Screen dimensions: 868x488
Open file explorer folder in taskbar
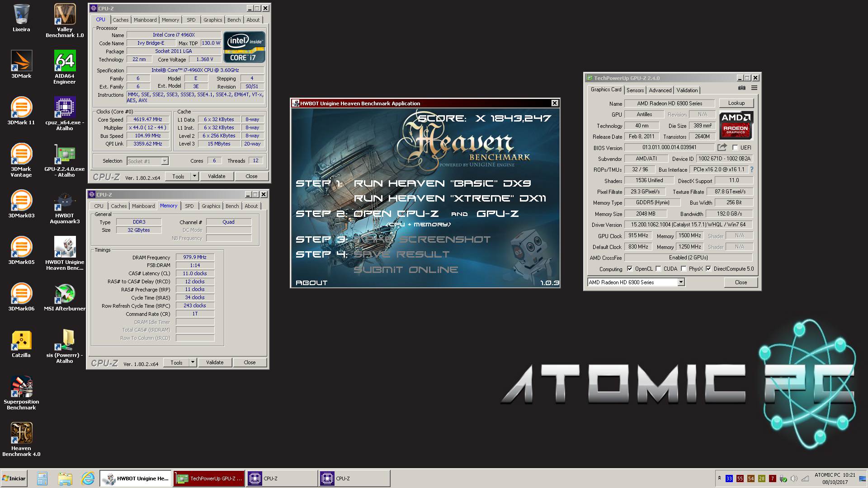65,479
